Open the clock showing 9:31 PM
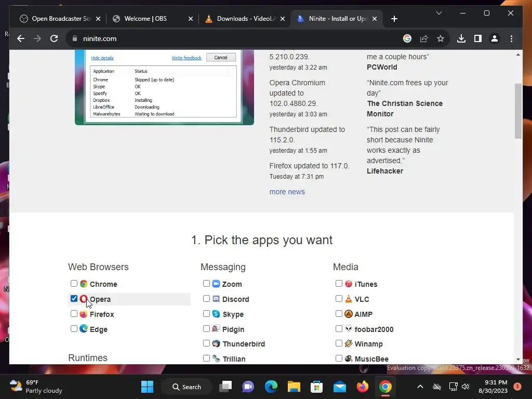 tap(493, 387)
